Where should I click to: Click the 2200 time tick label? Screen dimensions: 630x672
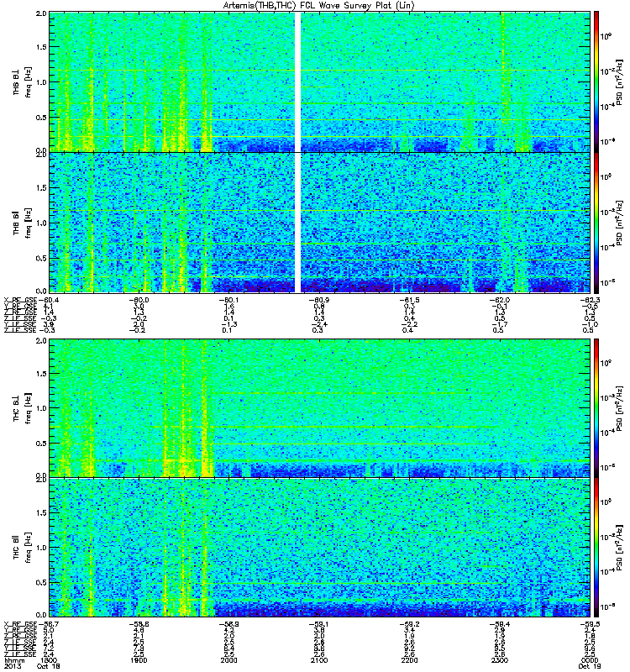409,660
